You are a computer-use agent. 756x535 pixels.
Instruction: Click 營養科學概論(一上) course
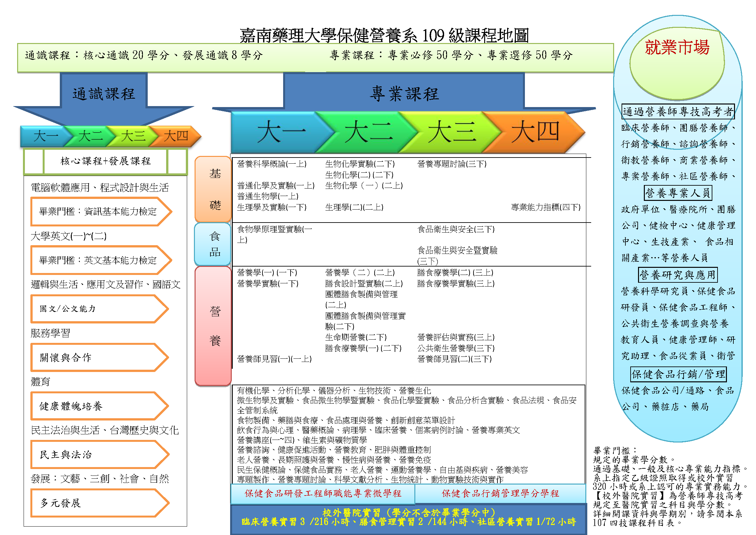(272, 164)
